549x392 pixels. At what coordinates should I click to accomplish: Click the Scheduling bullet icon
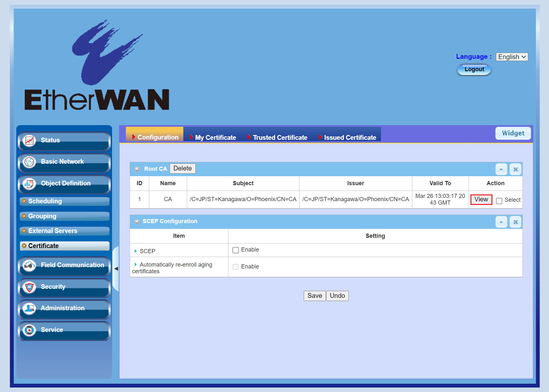coord(24,201)
